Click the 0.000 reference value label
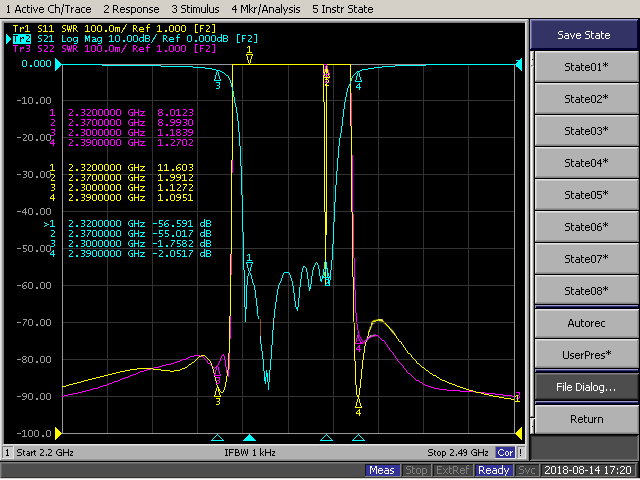640x480 pixels. (37, 64)
